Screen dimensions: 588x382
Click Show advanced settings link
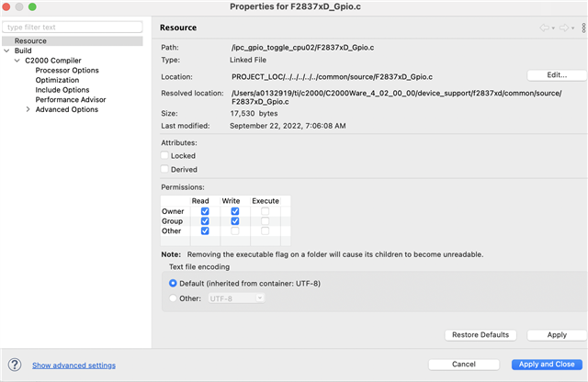(73, 365)
